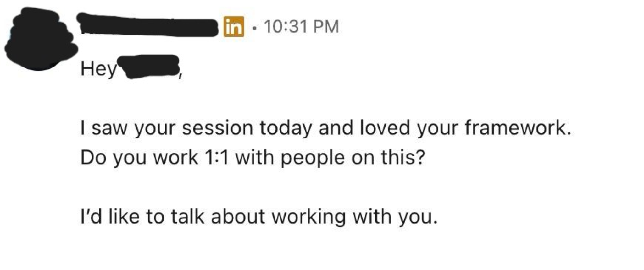Click the line 'I saw your session today'

(325, 128)
